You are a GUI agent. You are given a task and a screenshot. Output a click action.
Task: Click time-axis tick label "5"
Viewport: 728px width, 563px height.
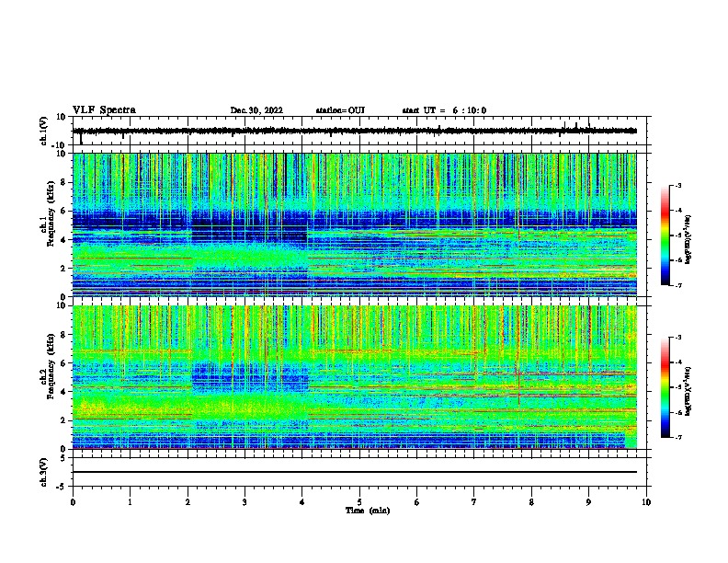click(x=359, y=502)
